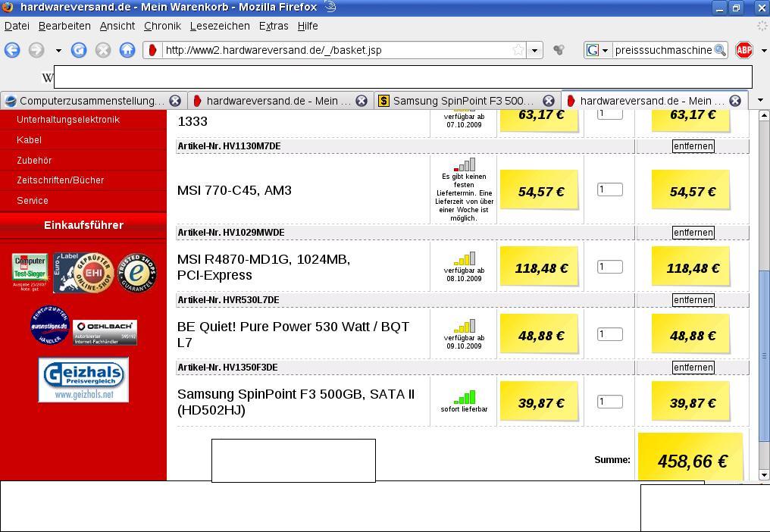Open the Einkaufsführer section
The height and width of the screenshot is (532, 770).
click(x=83, y=225)
